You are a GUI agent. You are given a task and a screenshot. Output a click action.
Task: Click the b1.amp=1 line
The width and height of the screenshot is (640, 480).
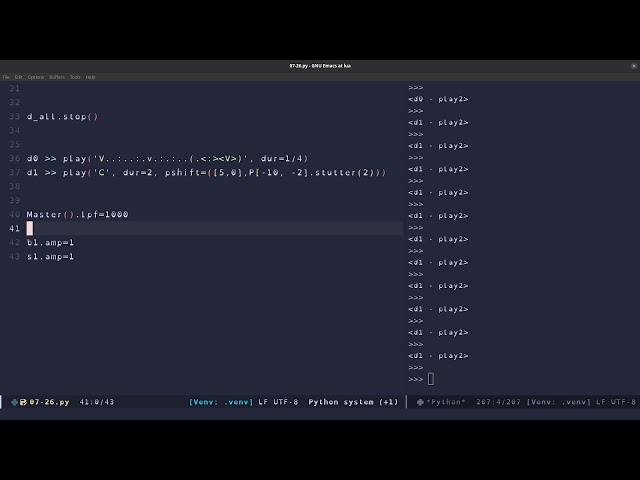[x=50, y=242]
